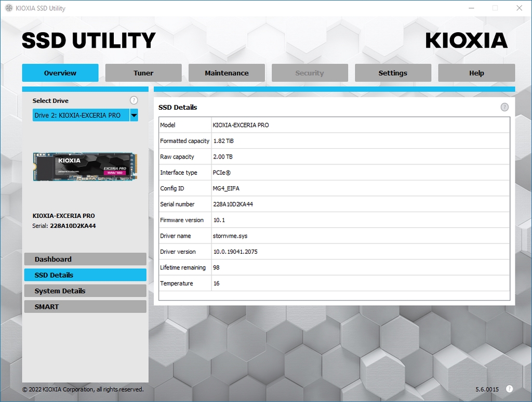Click the Serial number row label
Screen dimensions: 532x402
coord(177,204)
